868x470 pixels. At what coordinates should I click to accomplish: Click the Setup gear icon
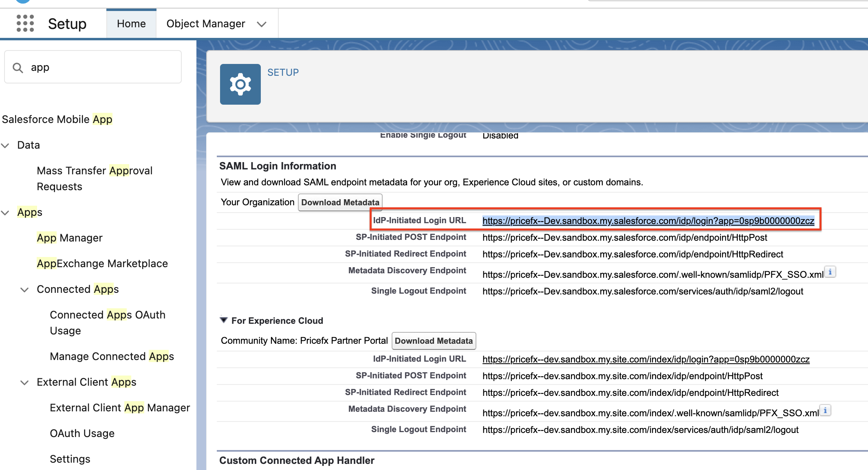(x=240, y=84)
